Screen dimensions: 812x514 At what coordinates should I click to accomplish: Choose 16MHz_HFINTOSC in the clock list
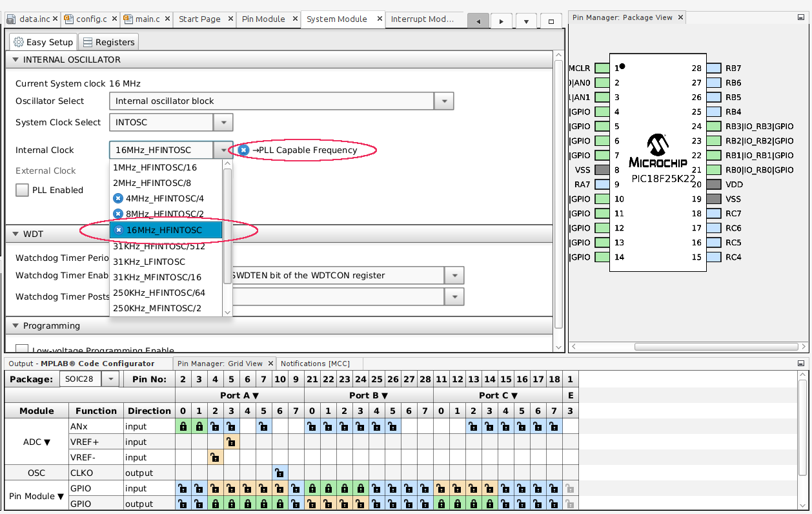point(166,230)
